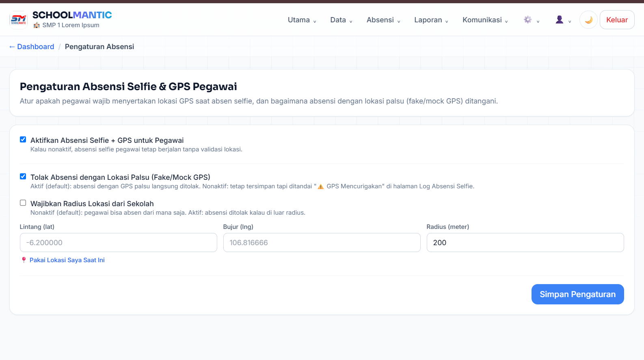
Task: Enable Wajibkan Radius Lokasi dari Sekolah
Action: (x=23, y=203)
